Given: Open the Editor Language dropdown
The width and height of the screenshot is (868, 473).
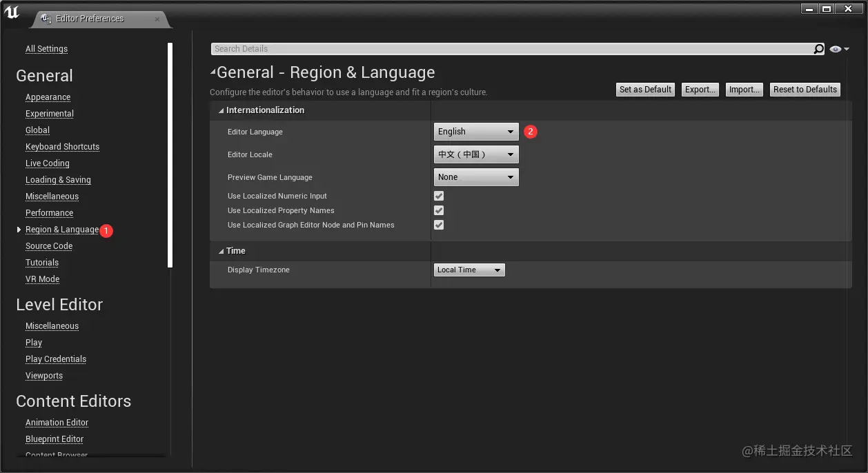Looking at the screenshot, I should coord(476,132).
